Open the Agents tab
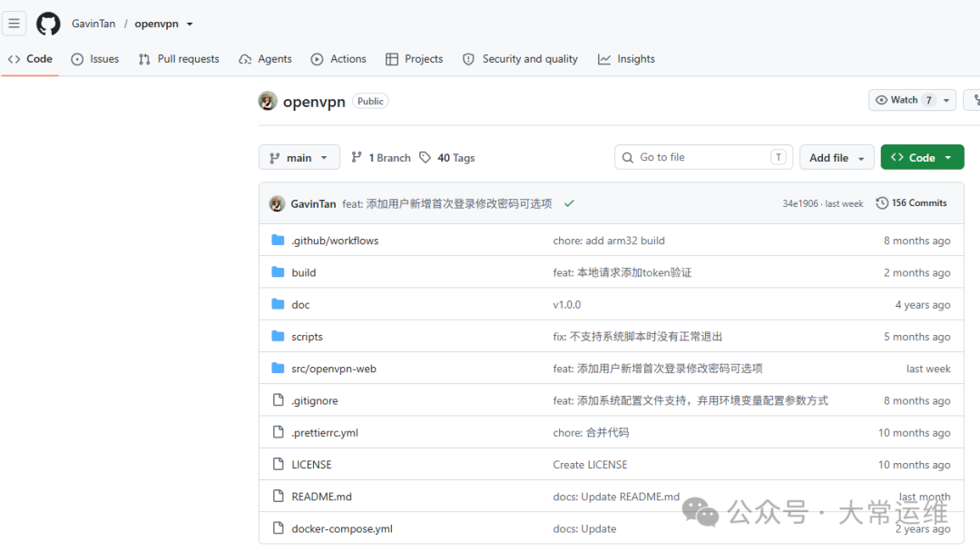This screenshot has height=552, width=980. [x=265, y=59]
